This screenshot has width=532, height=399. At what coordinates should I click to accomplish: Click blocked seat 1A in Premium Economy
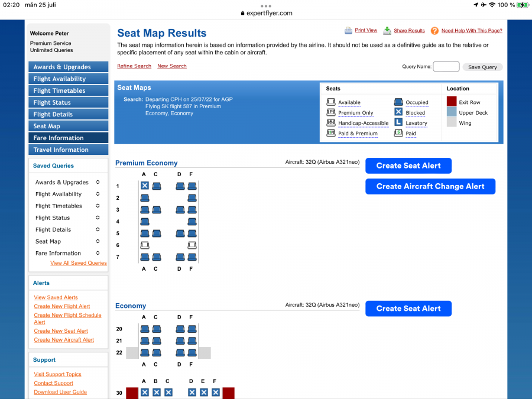(144, 186)
